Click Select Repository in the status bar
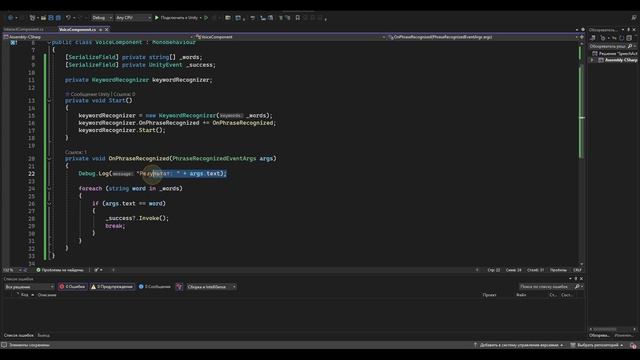640x360 pixels. (x=597, y=345)
